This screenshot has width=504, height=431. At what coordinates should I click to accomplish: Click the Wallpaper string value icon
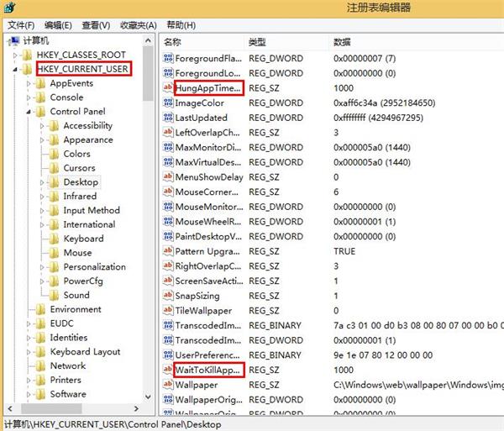coord(168,384)
